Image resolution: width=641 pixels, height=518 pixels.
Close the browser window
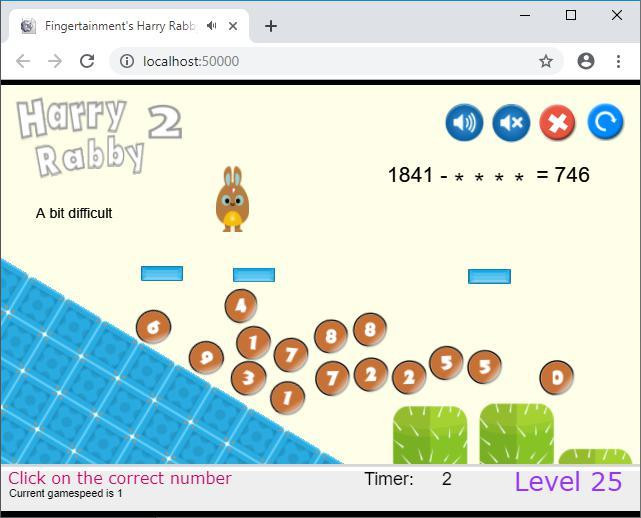pos(616,16)
